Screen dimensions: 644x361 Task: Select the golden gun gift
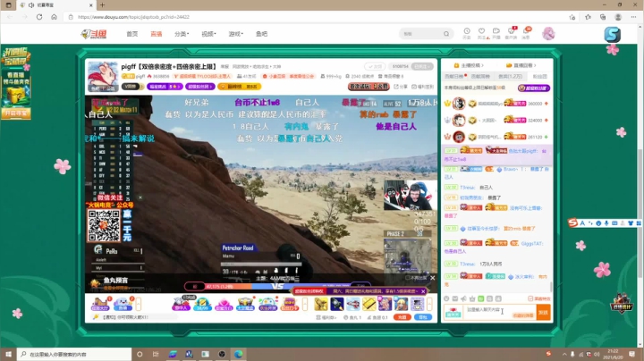point(321,304)
